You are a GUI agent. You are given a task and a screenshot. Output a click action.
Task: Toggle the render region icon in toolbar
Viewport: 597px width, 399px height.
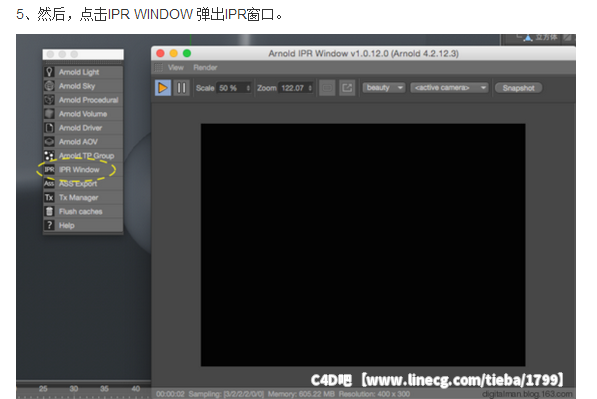pos(327,88)
